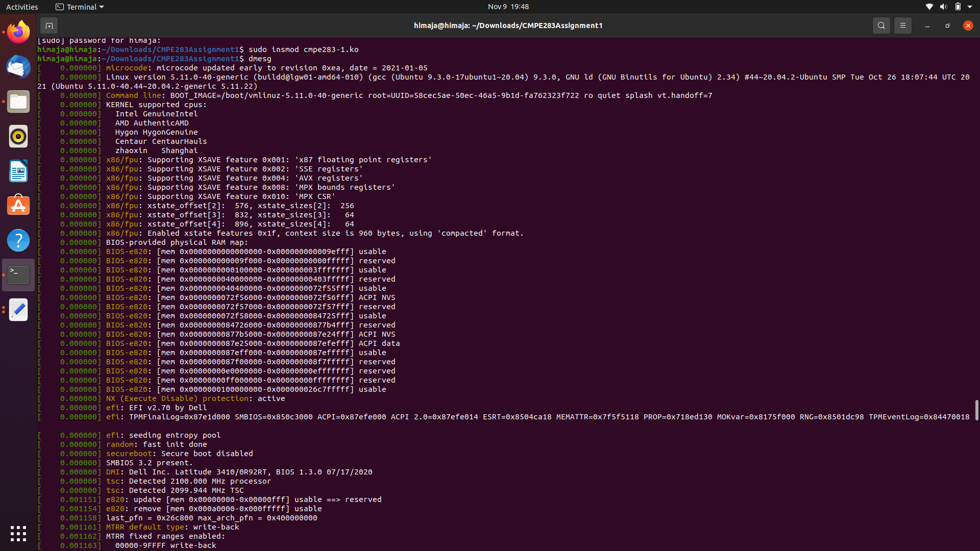The width and height of the screenshot is (980, 551).
Task: Launch Thunderbird mail from the dock
Action: point(18,67)
